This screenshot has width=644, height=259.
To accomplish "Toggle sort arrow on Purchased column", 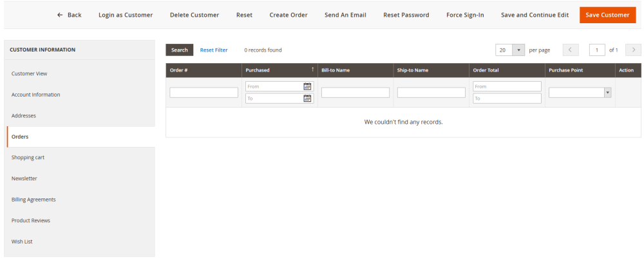I will [312, 70].
